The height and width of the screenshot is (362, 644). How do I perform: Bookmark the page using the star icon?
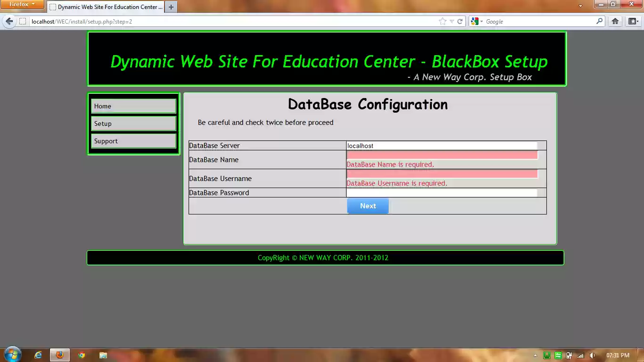point(442,21)
